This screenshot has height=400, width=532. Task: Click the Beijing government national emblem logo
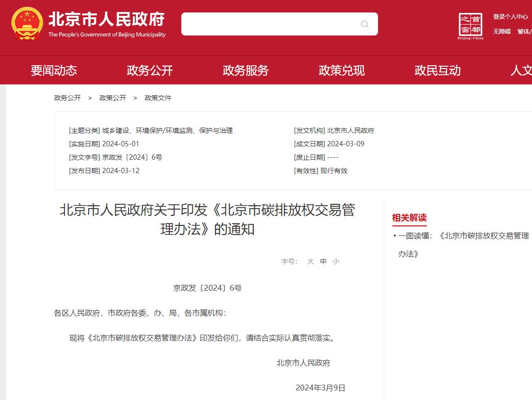point(27,24)
